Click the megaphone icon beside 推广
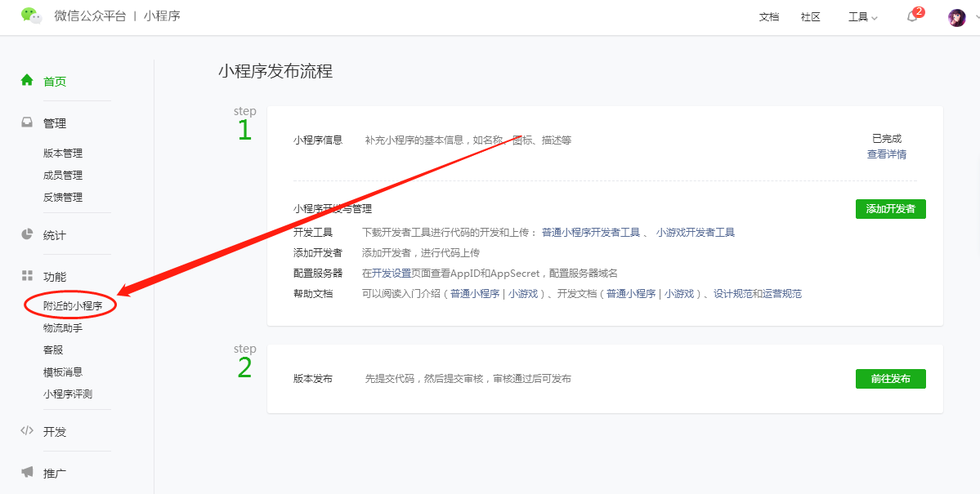The image size is (980, 494). [x=27, y=472]
